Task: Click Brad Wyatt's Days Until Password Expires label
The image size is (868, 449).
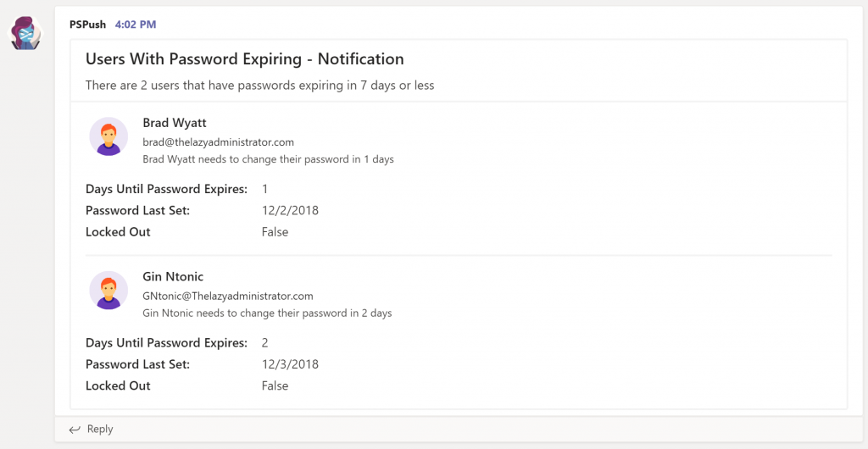Action: [167, 189]
